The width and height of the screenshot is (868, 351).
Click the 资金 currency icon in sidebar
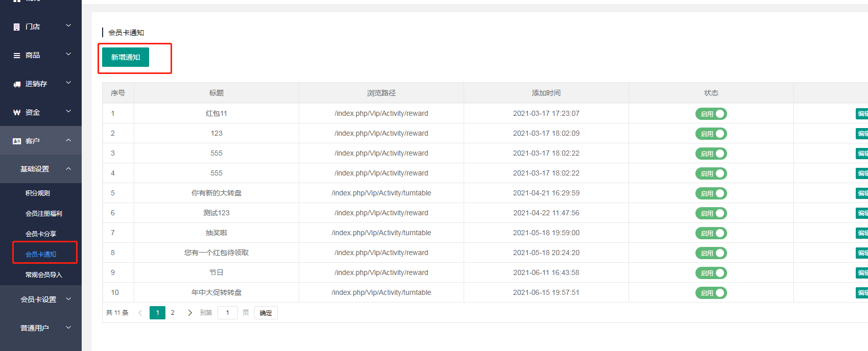[17, 113]
